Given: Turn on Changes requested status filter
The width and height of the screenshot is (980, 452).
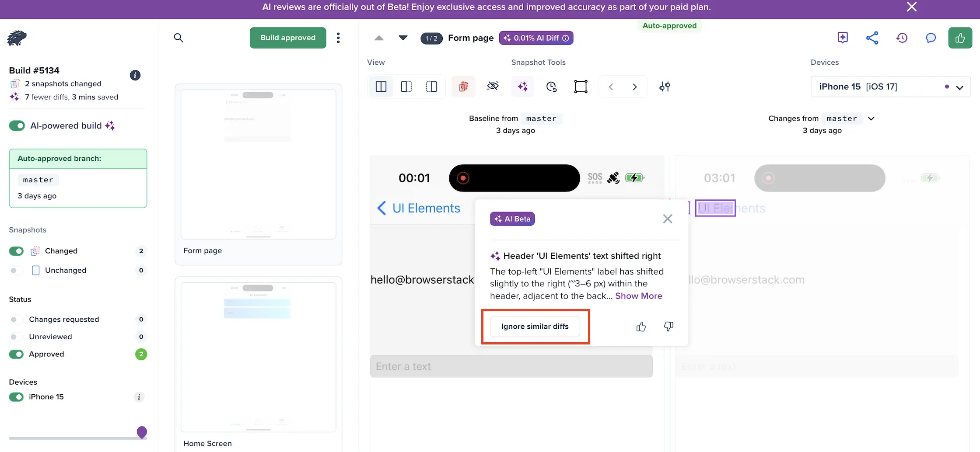Looking at the screenshot, I should coord(16,320).
